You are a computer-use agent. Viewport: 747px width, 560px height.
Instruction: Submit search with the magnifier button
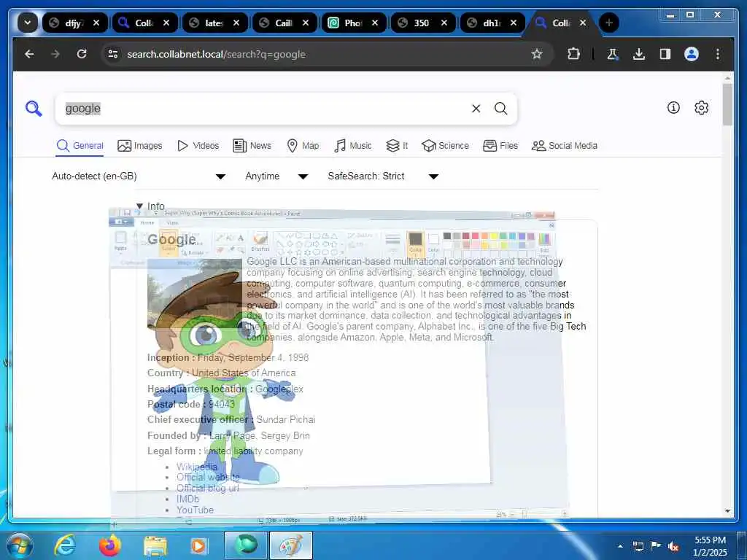click(x=500, y=109)
